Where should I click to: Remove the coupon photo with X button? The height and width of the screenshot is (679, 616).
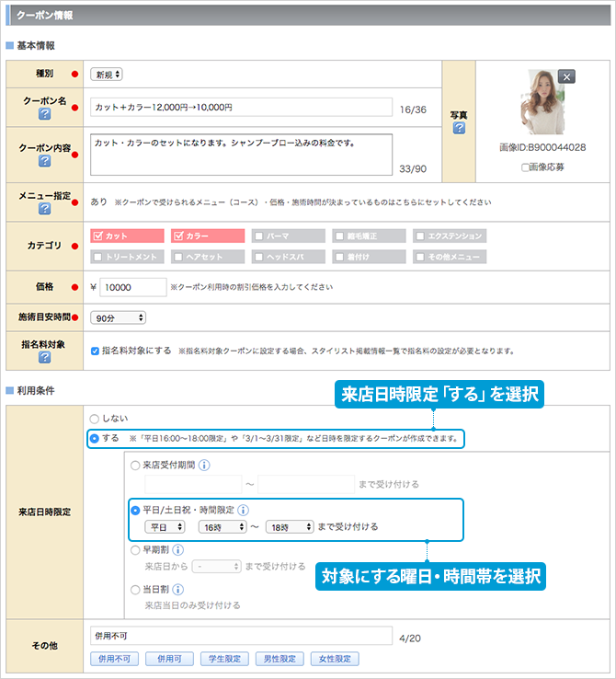(x=566, y=76)
